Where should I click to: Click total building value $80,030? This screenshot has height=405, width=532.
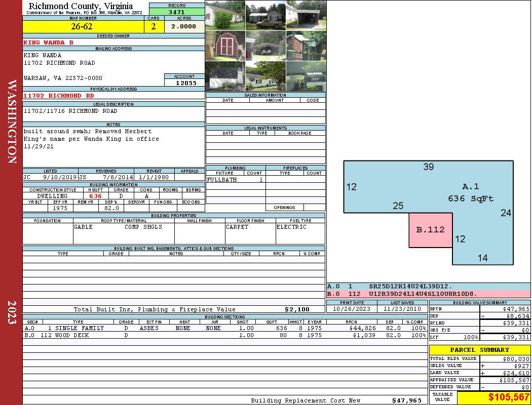pyautogui.click(x=516, y=359)
